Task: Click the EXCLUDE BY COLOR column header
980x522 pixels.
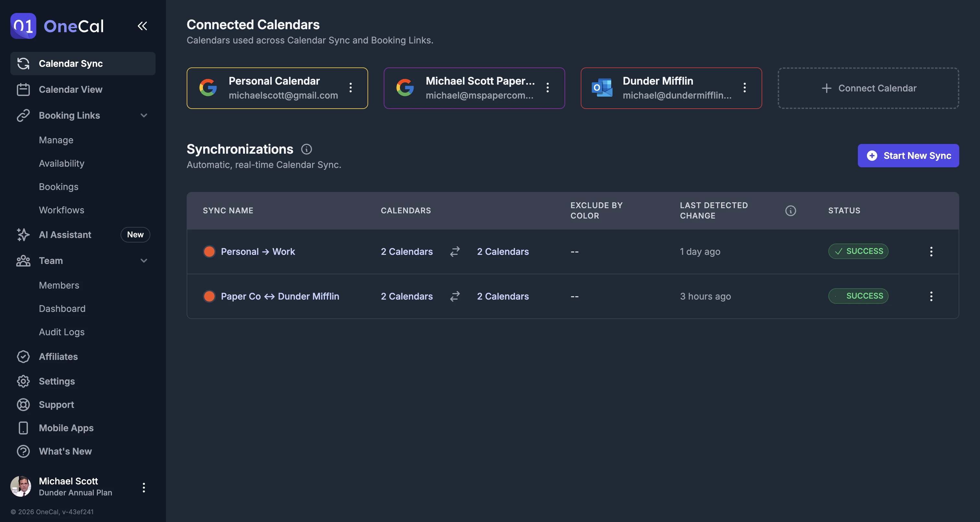Action: click(x=597, y=210)
